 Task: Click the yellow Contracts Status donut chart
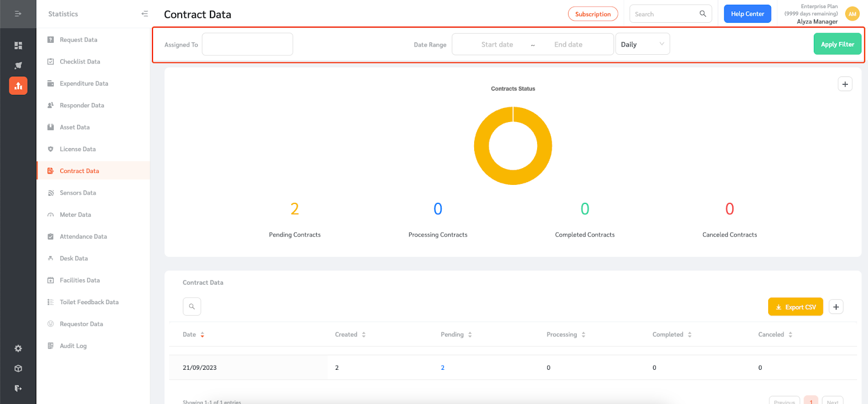tap(513, 146)
